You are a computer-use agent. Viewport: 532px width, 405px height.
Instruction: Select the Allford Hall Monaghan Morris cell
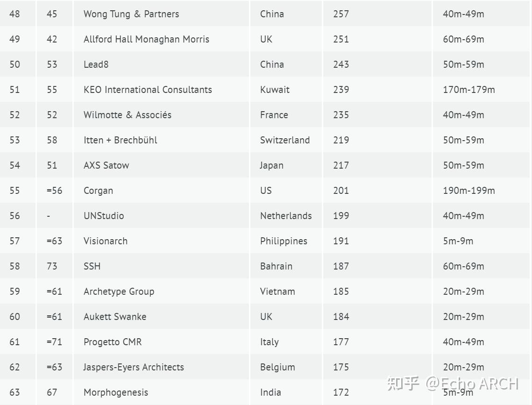tap(146, 39)
